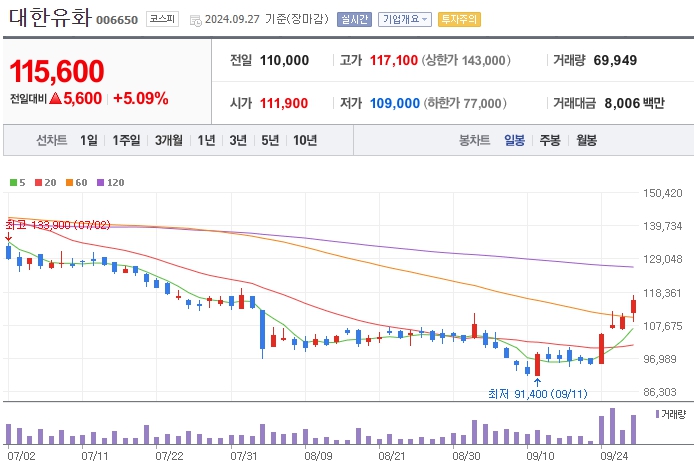Image resolution: width=694 pixels, height=472 pixels.
Task: Switch to 주봉 weekly candle chart
Action: pyautogui.click(x=550, y=140)
